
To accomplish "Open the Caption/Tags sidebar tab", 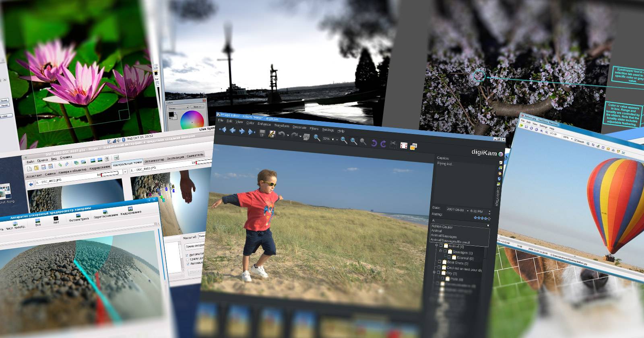I will click(x=497, y=196).
